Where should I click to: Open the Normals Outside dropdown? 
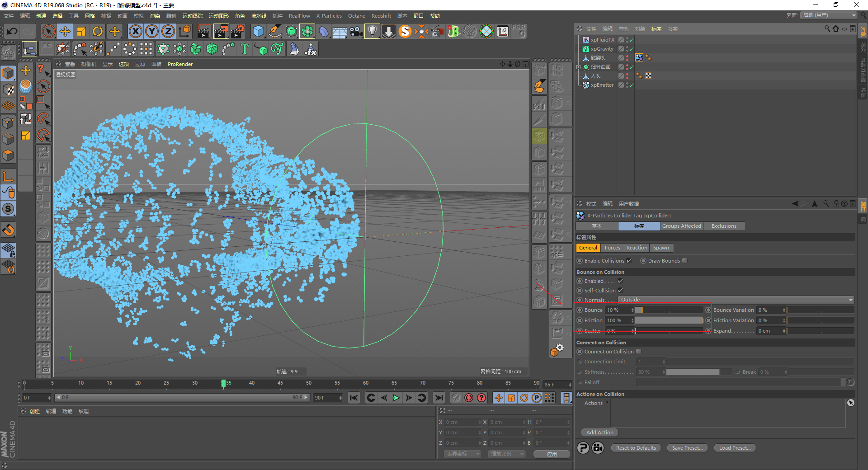point(736,300)
